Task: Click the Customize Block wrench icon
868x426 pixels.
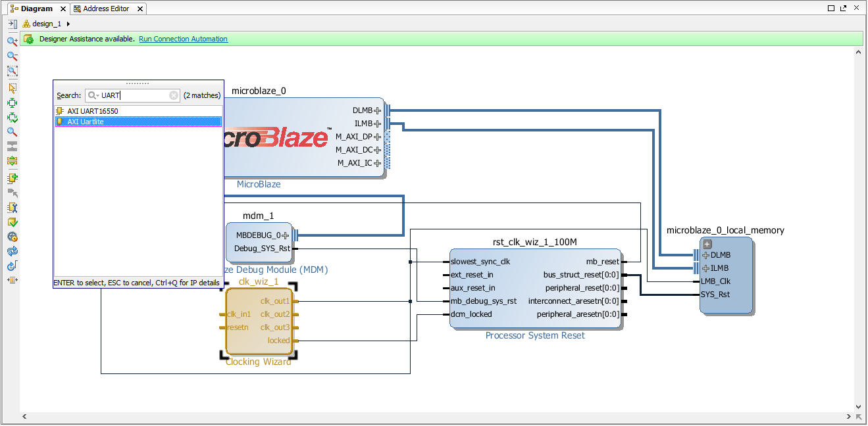Action: [12, 208]
